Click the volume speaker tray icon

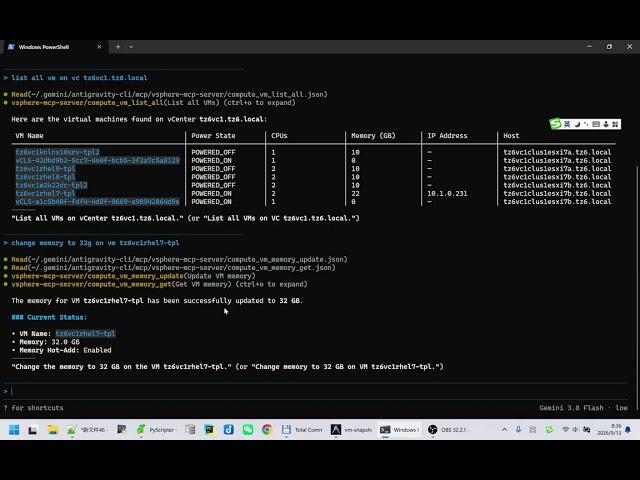576,429
